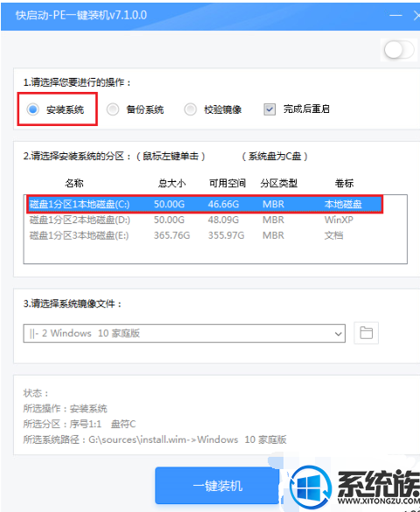The image size is (420, 512).
Task: Open the Windows 10 家庭版 image combo box
Action: pos(184,333)
